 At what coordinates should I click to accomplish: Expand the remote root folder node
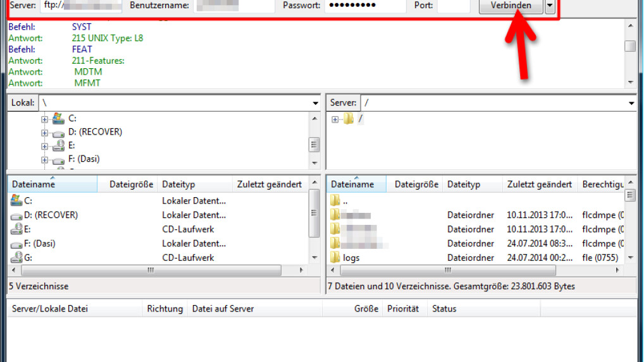(x=335, y=119)
